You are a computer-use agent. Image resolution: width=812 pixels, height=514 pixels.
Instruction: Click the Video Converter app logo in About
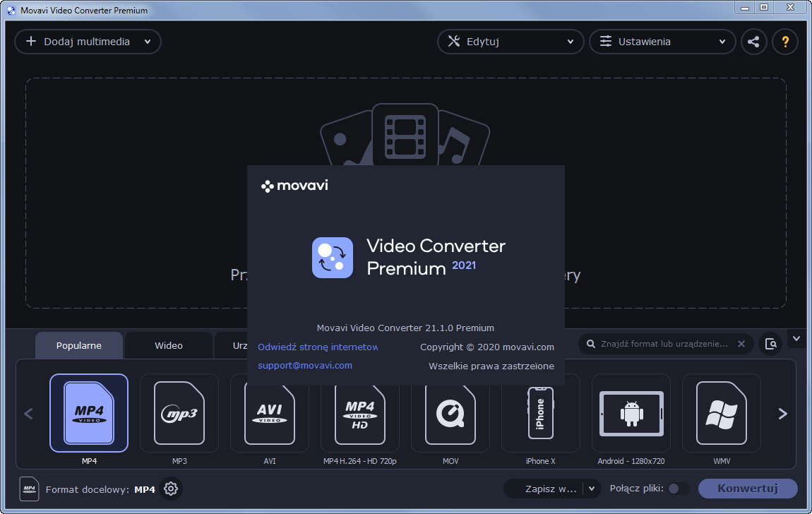[333, 258]
